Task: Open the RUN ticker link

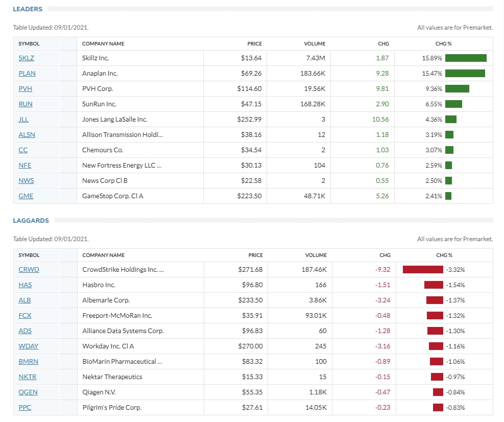Action: (26, 104)
